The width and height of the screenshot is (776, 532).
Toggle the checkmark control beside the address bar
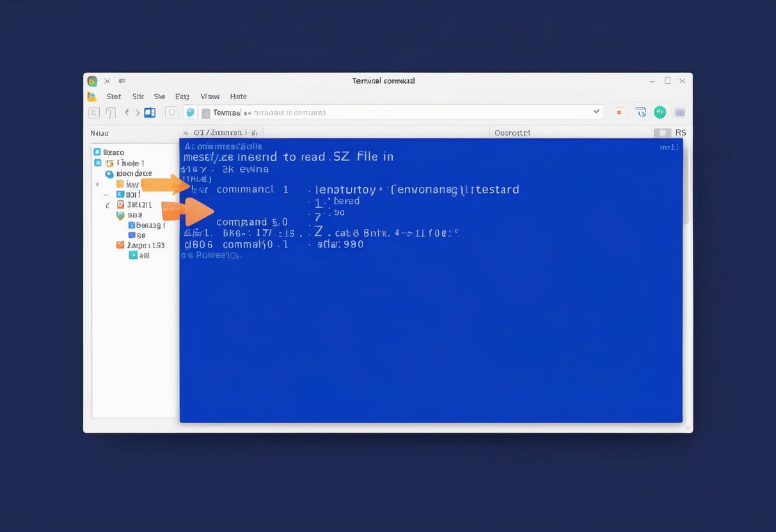(x=597, y=112)
